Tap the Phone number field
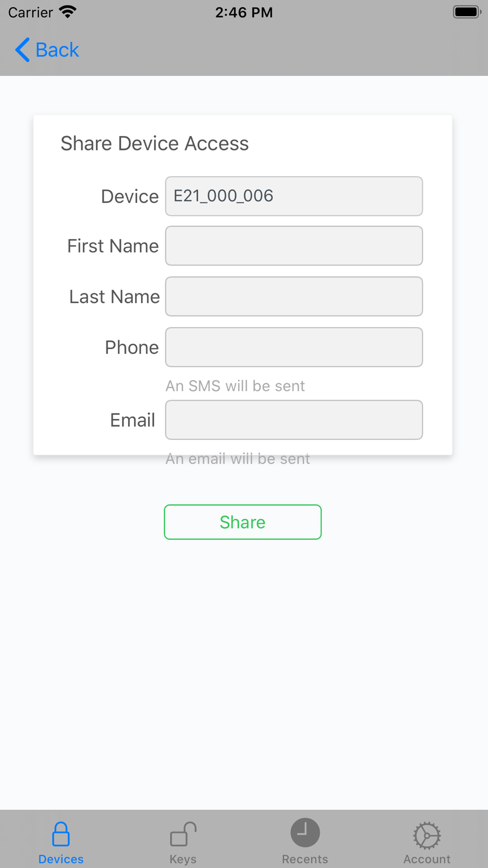This screenshot has height=868, width=488. 294,347
